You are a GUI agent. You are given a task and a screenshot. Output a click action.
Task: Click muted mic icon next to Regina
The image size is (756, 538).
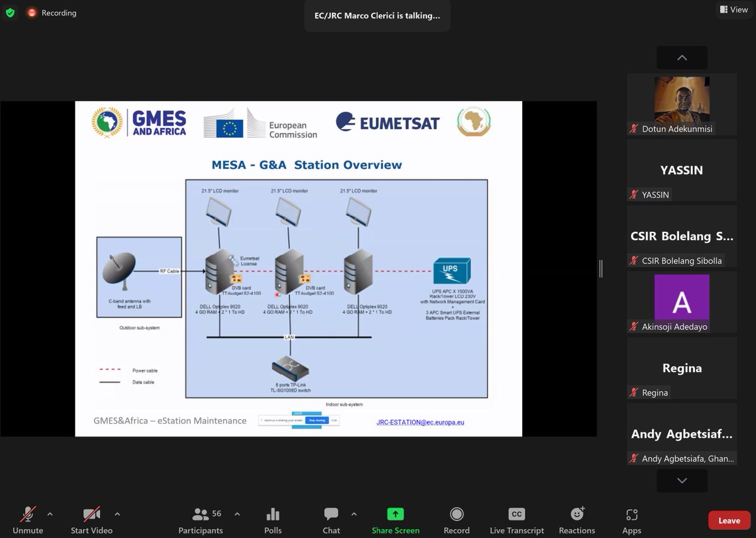[x=634, y=392]
